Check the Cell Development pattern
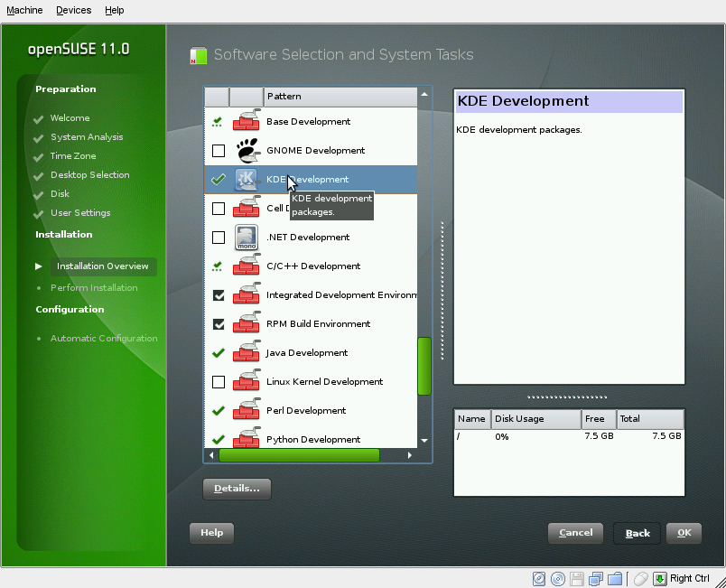This screenshot has height=588, width=726. [217, 208]
